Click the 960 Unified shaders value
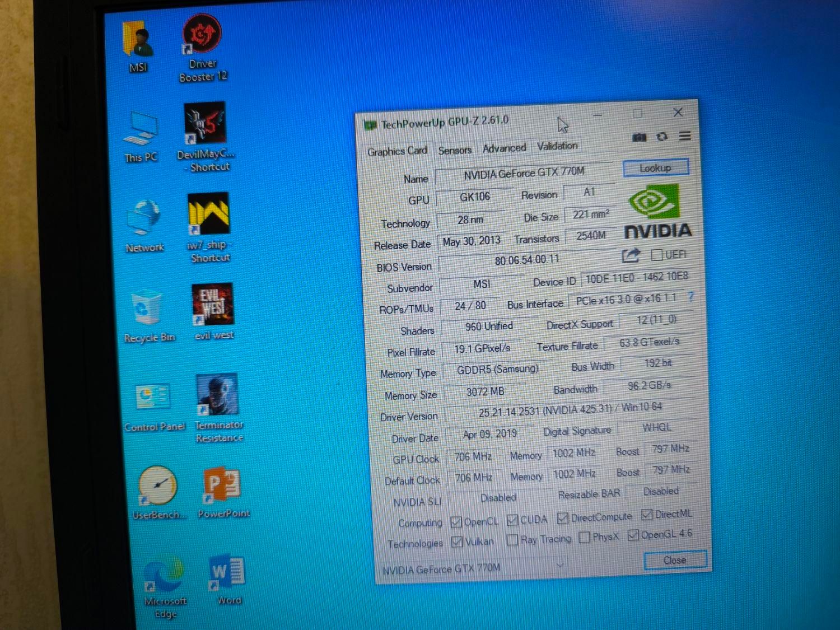 click(488, 326)
